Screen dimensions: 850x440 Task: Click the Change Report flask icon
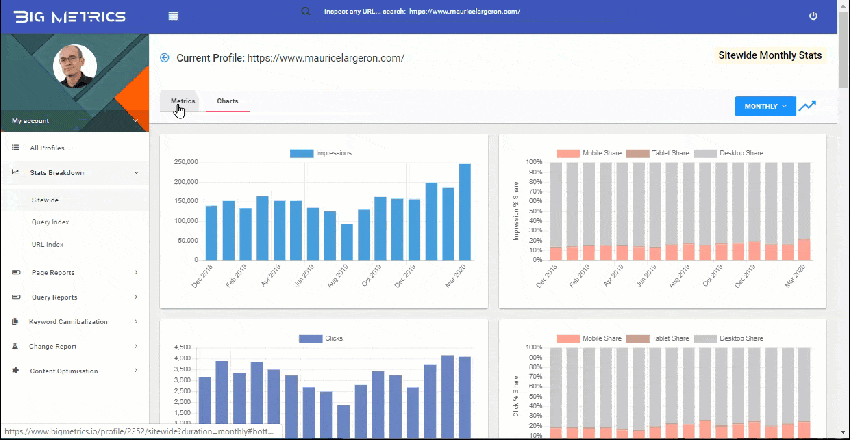[15, 346]
